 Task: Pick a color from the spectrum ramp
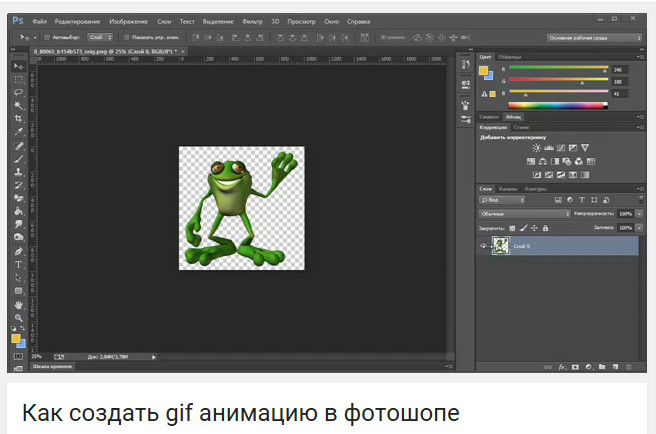tap(557, 105)
